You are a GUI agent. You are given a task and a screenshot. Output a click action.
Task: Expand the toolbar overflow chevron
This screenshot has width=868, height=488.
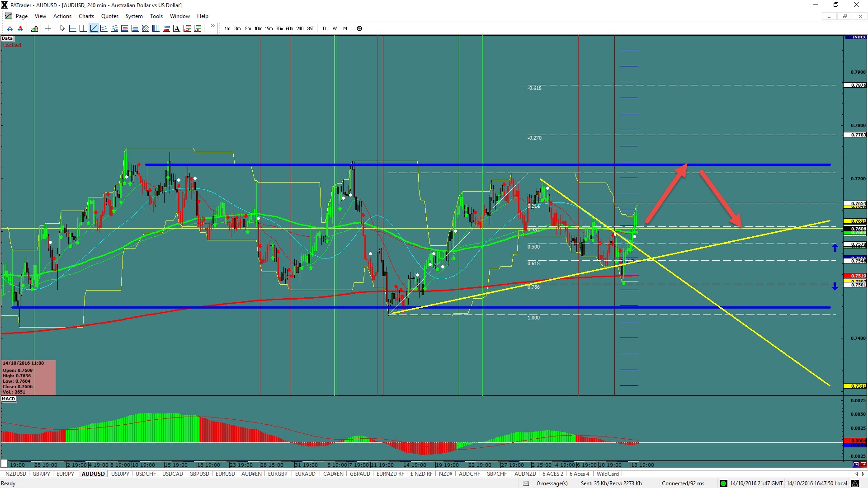(212, 26)
